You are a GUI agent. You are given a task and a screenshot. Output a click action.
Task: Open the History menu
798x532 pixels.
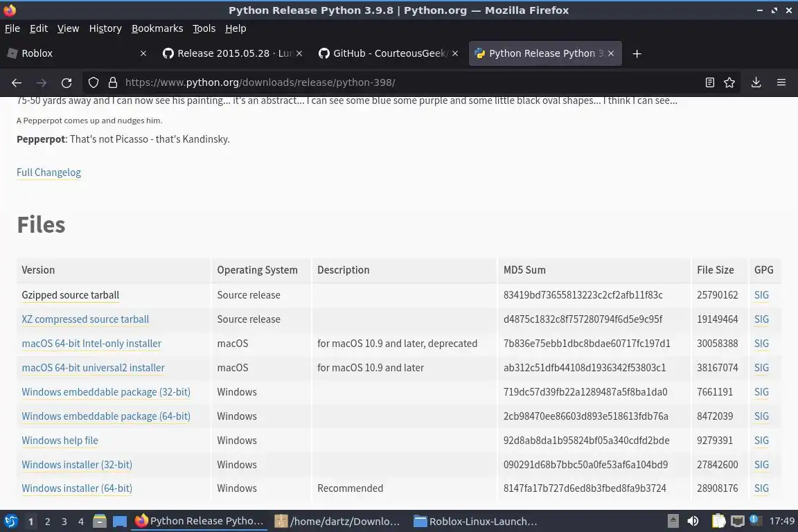click(105, 28)
